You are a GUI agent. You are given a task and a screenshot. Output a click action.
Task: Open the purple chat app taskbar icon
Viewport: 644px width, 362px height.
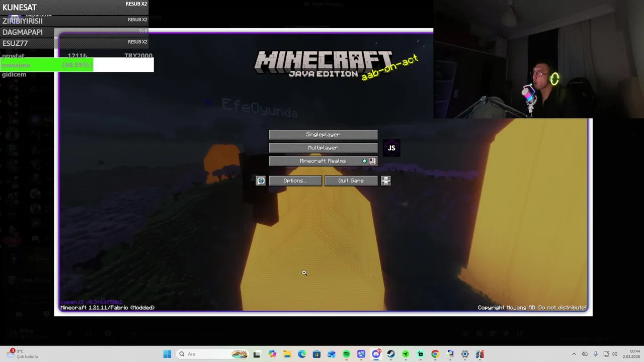[x=361, y=354]
